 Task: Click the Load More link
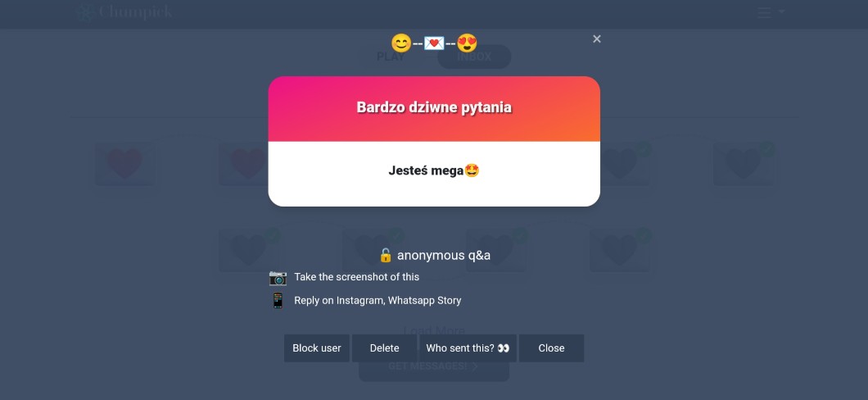pyautogui.click(x=434, y=331)
